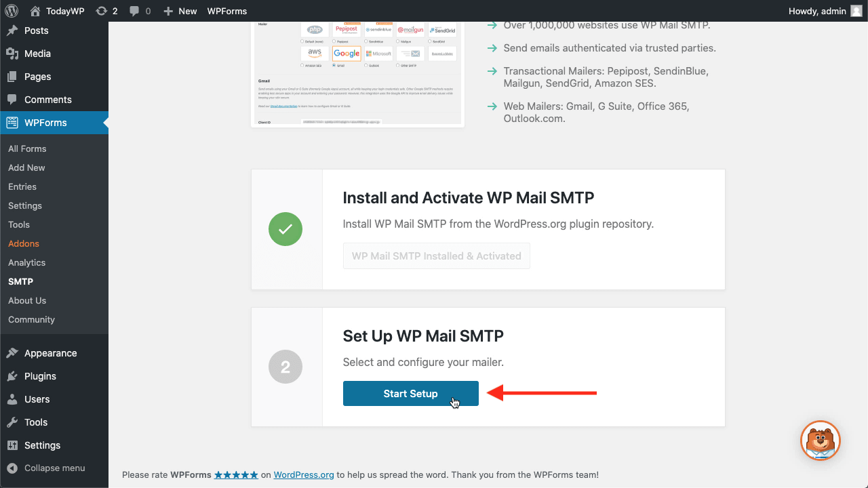Open the Analytics submenu item
This screenshot has width=868, height=488.
(x=26, y=262)
